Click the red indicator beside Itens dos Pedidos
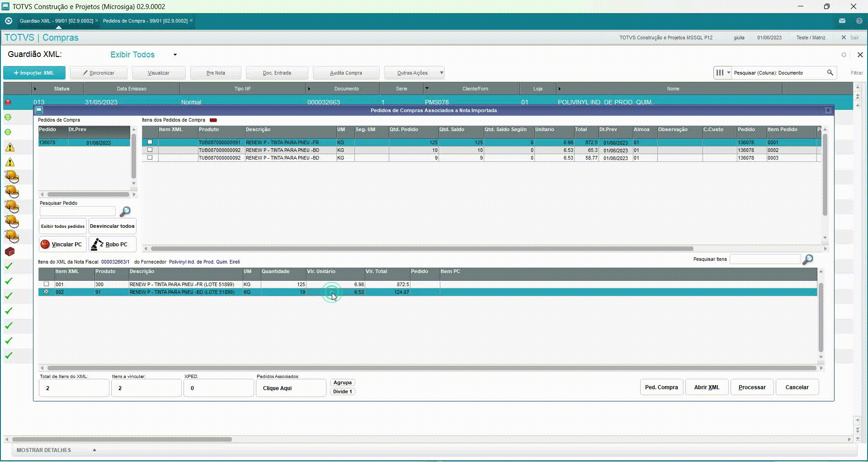The height and width of the screenshot is (462, 868). pos(213,120)
